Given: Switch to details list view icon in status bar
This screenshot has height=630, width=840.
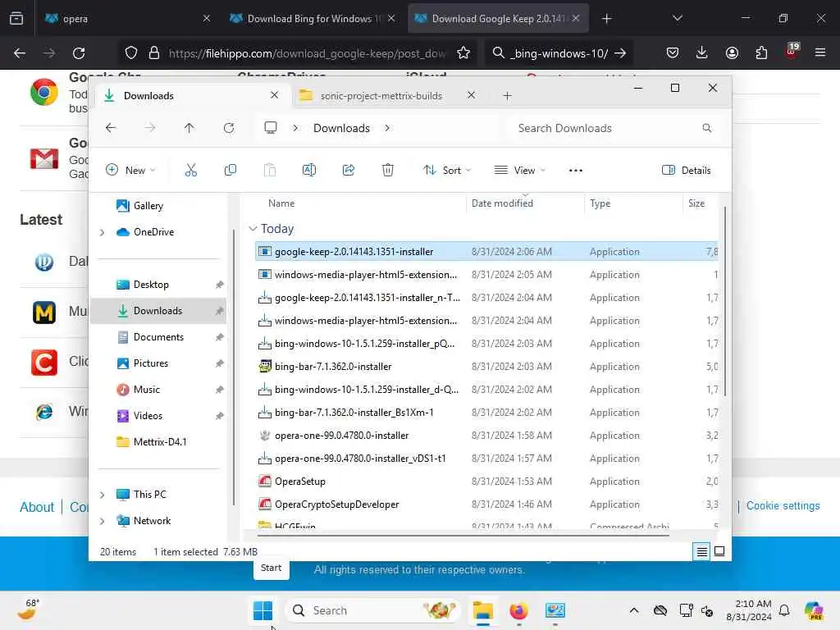Looking at the screenshot, I should (701, 551).
